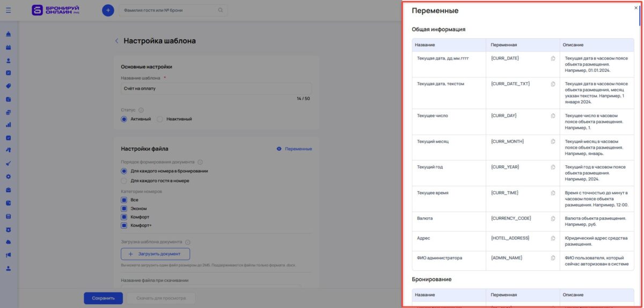Screen dimensions: 644x308
Task: Click the info icon next to Статус
Action: (141, 109)
